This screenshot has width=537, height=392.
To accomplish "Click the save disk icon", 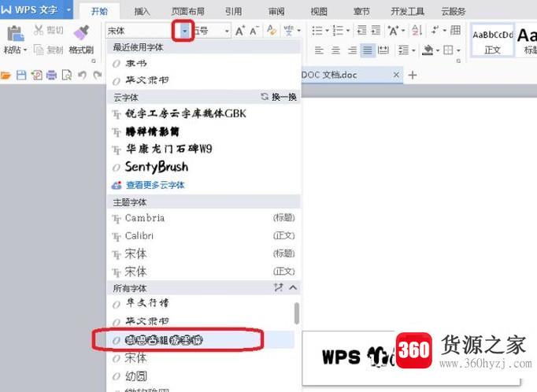I will 21,75.
